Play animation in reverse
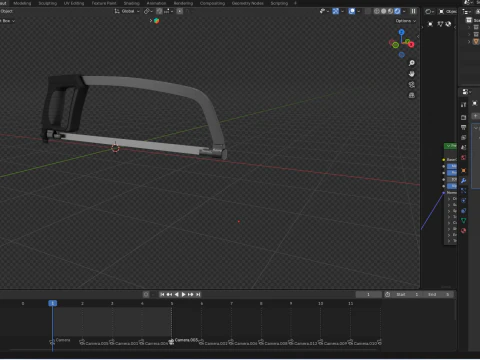 pos(176,294)
